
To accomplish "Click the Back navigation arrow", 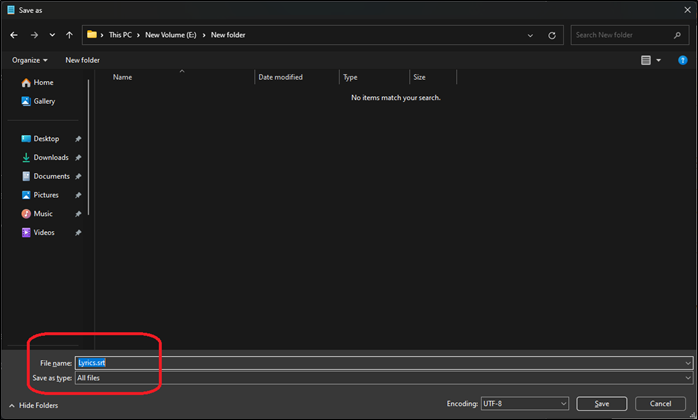I will [14, 35].
